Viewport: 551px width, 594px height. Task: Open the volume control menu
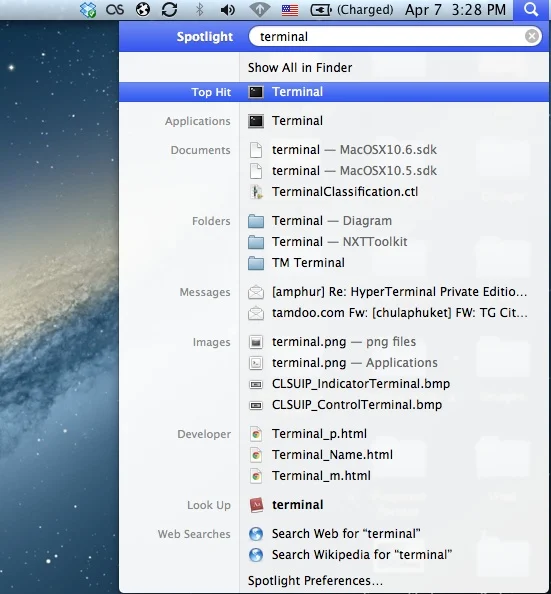pyautogui.click(x=227, y=9)
